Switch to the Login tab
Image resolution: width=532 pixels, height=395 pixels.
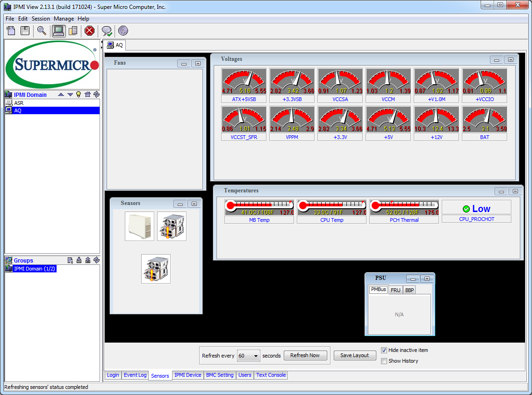[113, 375]
